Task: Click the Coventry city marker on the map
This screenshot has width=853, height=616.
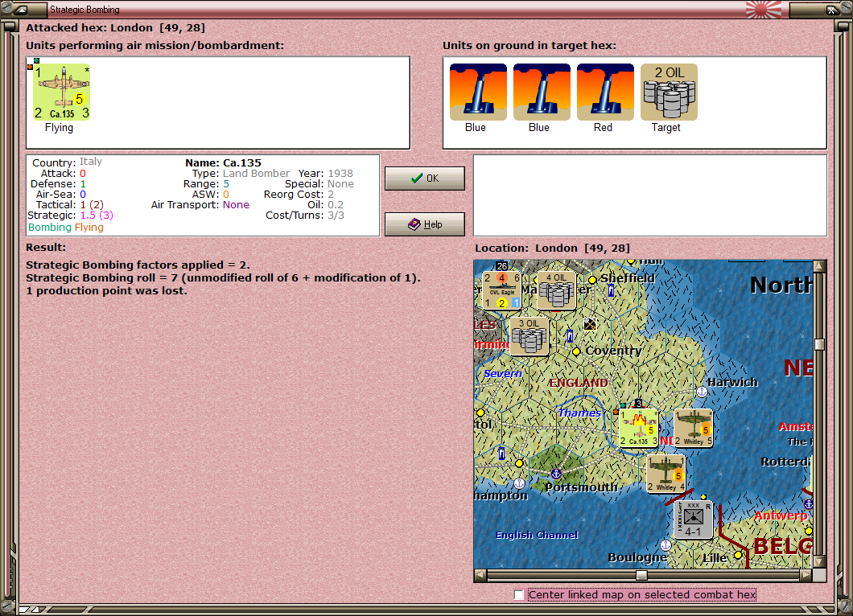Action: click(576, 351)
